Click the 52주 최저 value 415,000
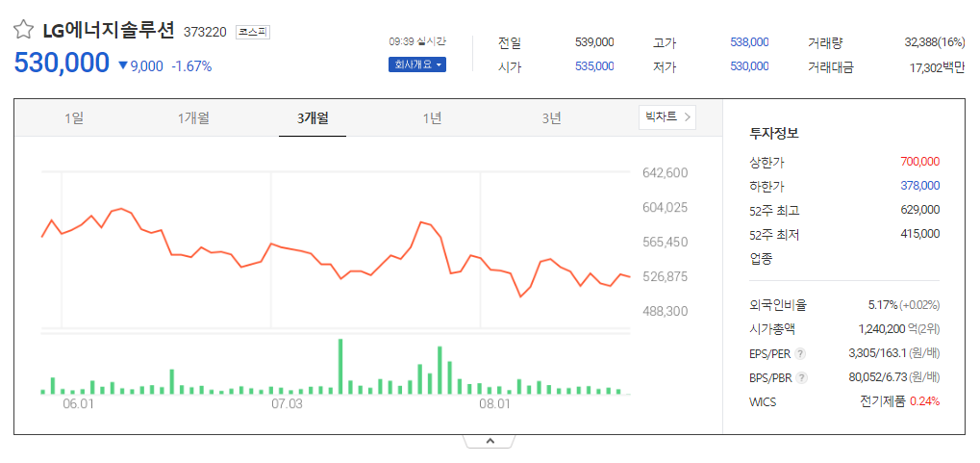The width and height of the screenshot is (980, 463). coord(920,233)
